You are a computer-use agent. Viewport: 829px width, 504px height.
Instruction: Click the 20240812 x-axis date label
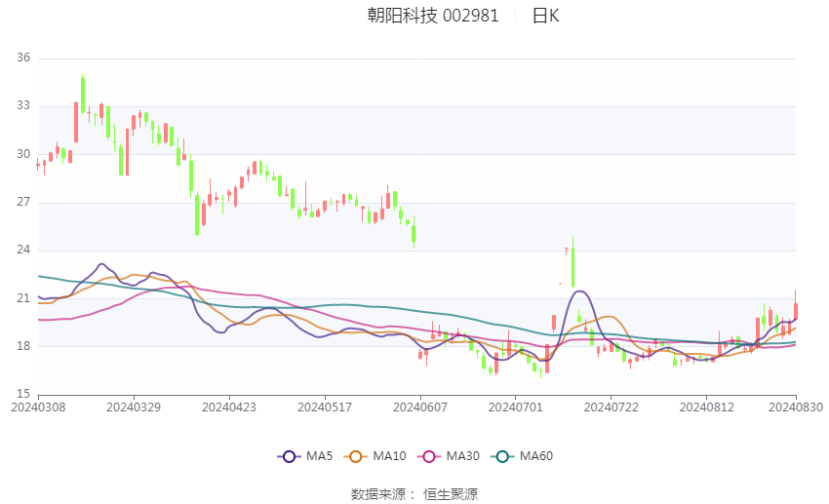707,407
